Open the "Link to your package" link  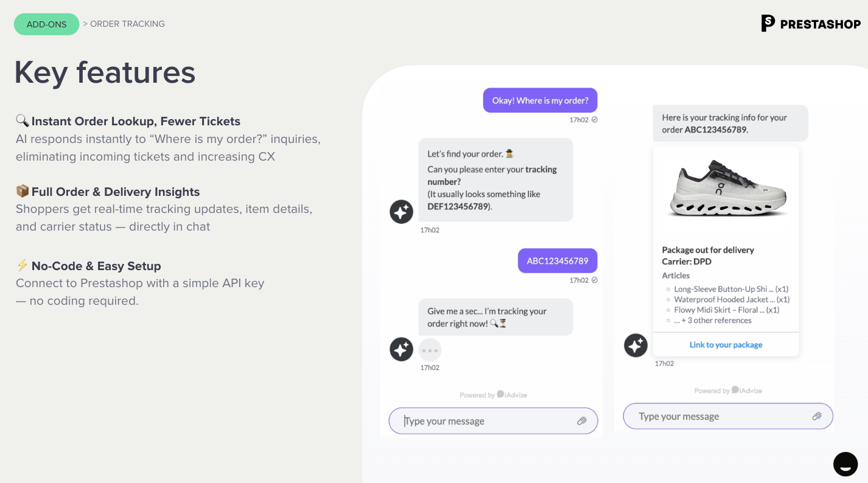coord(726,345)
